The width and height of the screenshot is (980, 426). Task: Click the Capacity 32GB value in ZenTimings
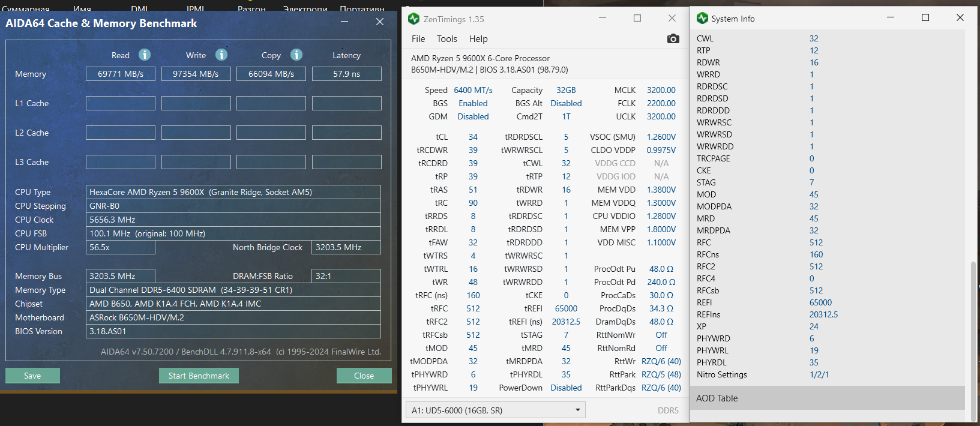point(566,90)
